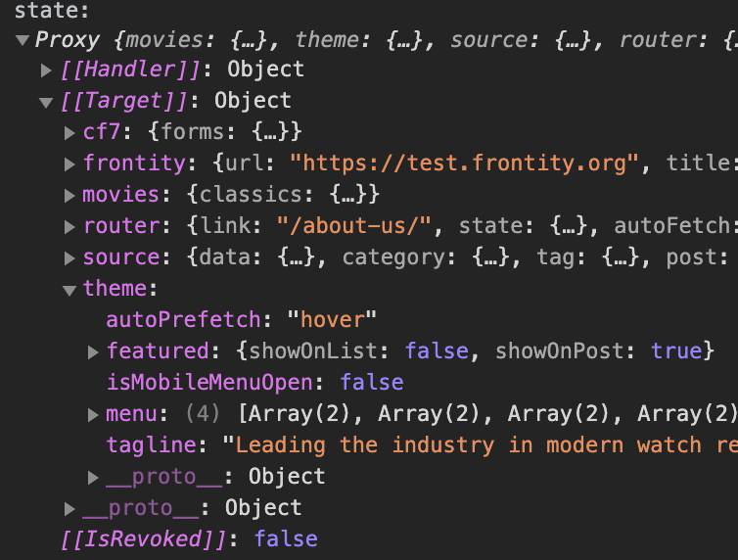Expand the cf7 forms node
Viewport: 738px width, 560px height.
tap(69, 132)
